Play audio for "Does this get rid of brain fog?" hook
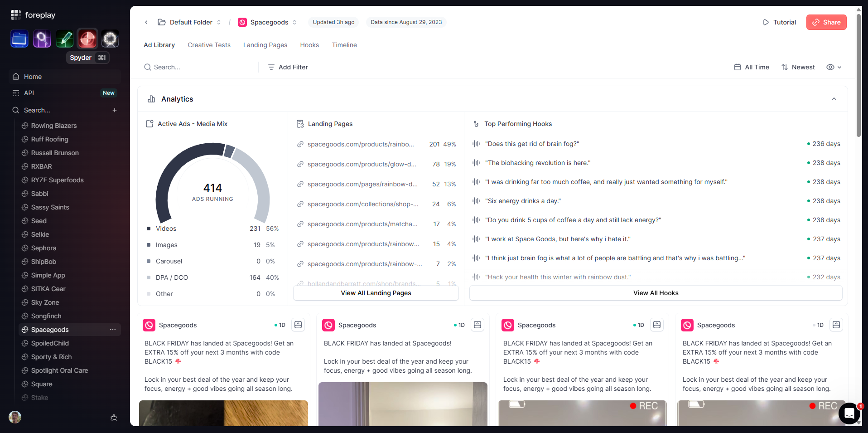This screenshot has height=433, width=868. [x=476, y=144]
